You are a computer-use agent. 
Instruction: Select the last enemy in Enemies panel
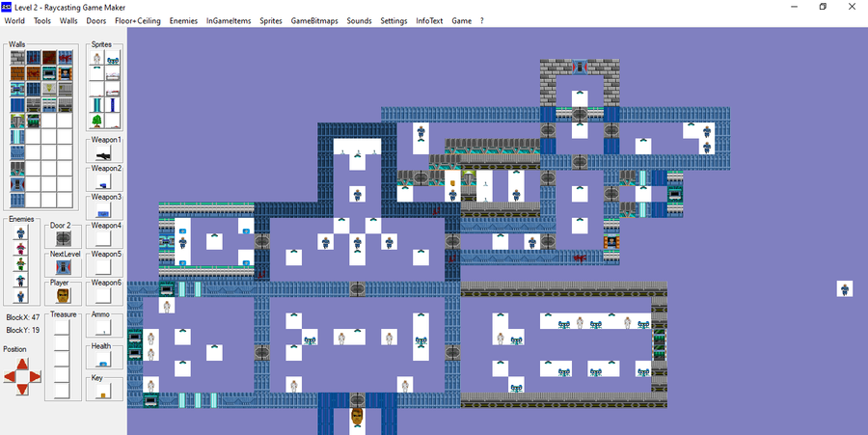(21, 297)
